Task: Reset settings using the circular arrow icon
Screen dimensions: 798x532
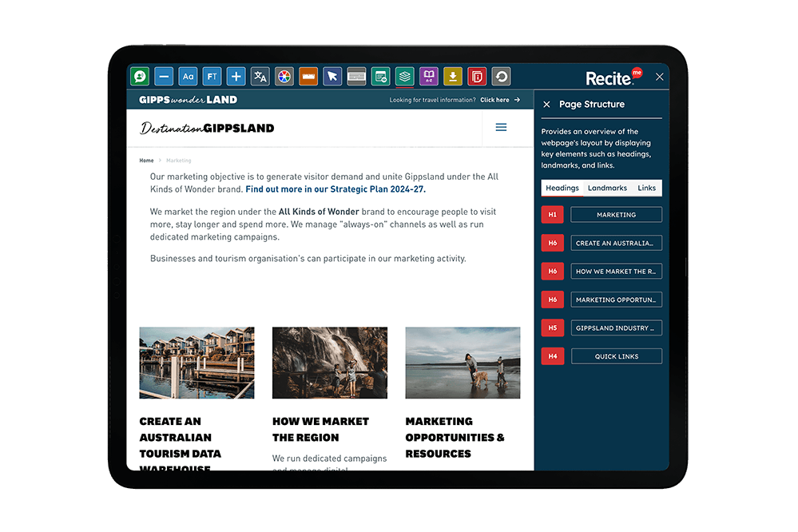Action: (502, 76)
